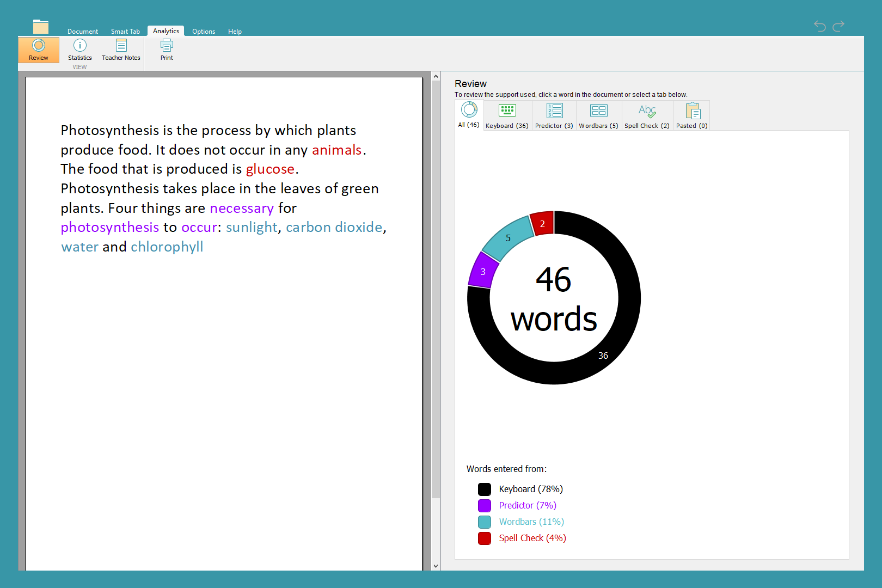Click the Review view button
882x588 pixels.
coord(39,50)
